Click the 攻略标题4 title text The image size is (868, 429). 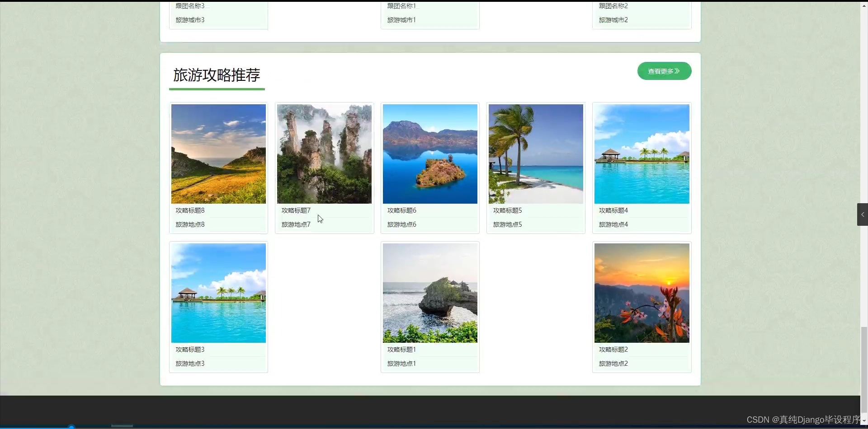pyautogui.click(x=613, y=210)
